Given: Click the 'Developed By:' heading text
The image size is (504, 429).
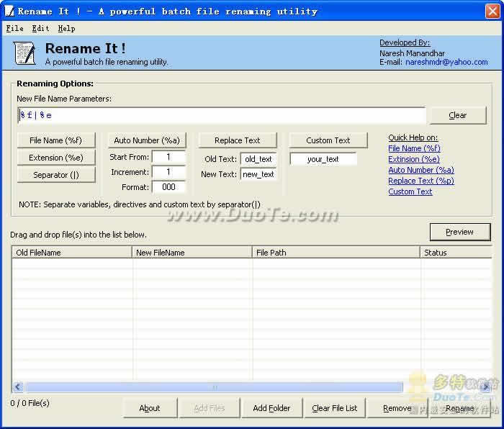Looking at the screenshot, I should 405,42.
